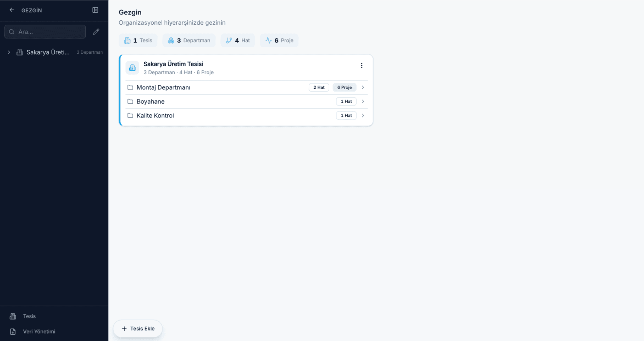Click the Veri Yönetimi file icon
The width and height of the screenshot is (644, 341).
tap(13, 332)
